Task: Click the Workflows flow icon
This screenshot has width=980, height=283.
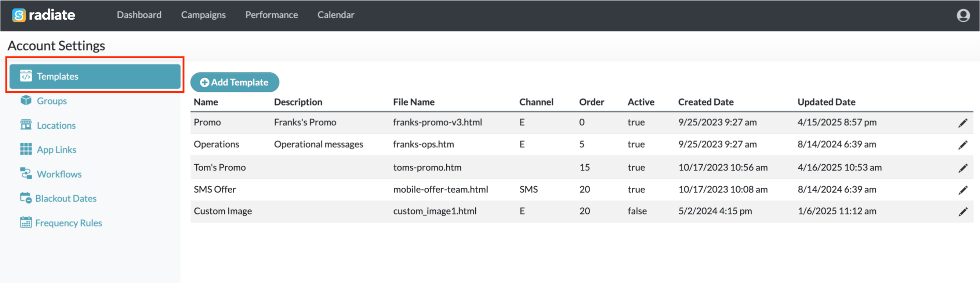Action: pos(26,174)
